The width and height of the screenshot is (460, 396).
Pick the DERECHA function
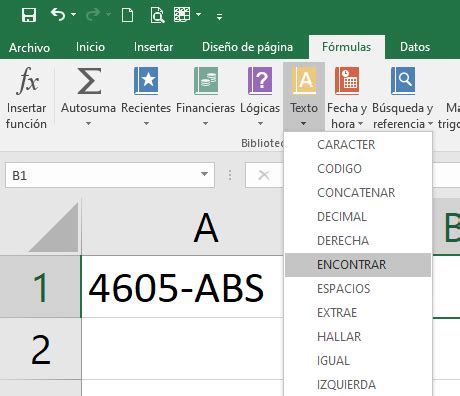tap(358, 241)
